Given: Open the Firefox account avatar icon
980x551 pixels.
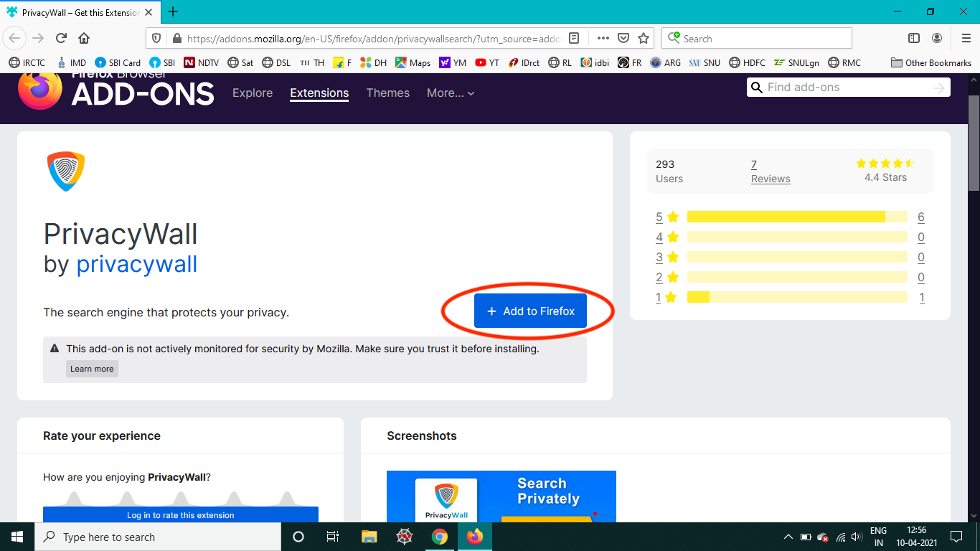Looking at the screenshot, I should (937, 38).
